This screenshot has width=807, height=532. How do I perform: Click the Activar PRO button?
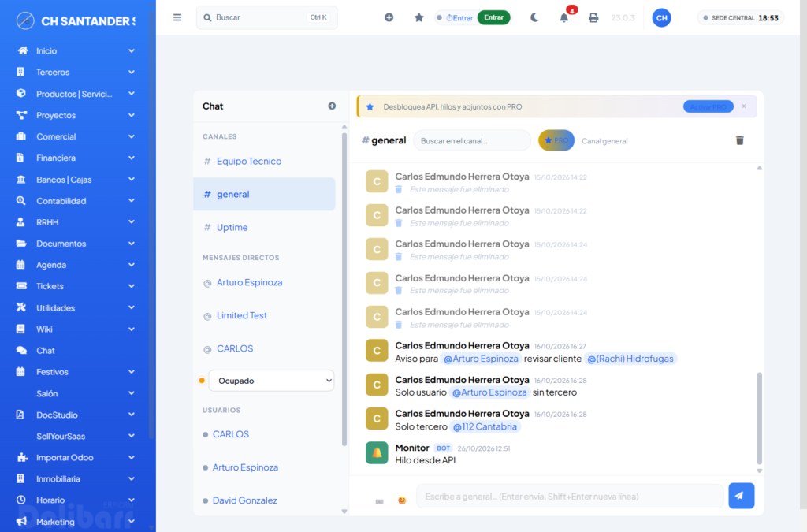click(x=708, y=106)
